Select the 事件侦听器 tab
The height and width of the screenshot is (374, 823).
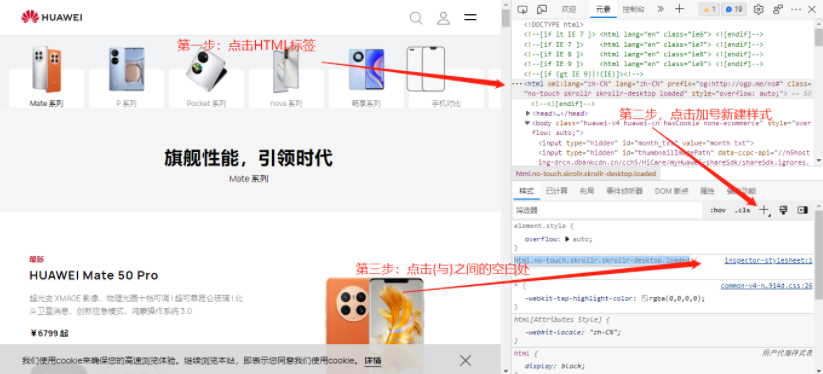[x=624, y=191]
